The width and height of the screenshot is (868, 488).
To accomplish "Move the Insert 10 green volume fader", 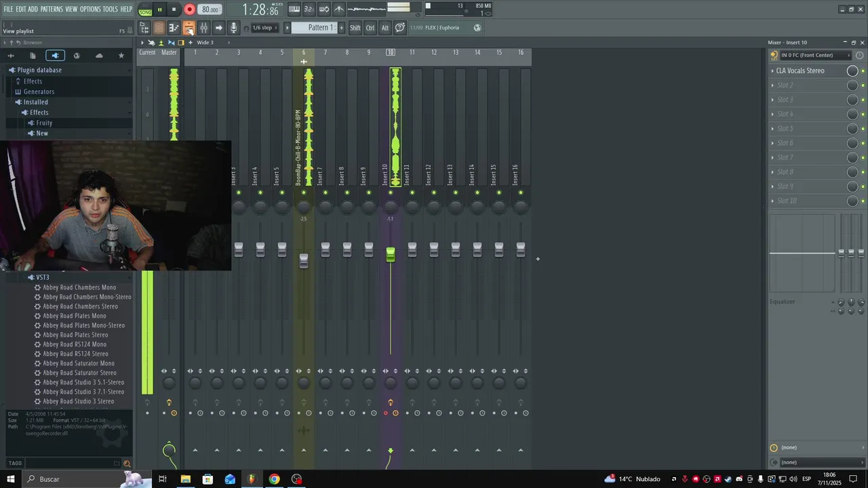I will point(391,254).
